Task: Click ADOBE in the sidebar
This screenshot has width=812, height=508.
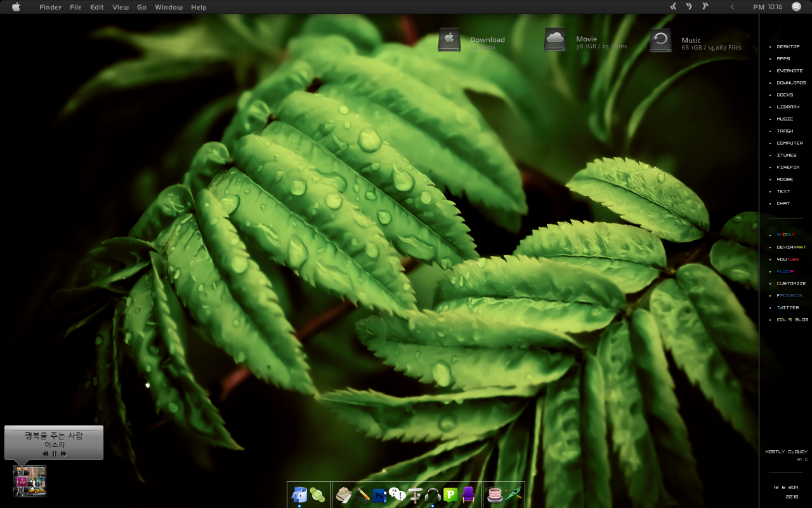Action: [x=785, y=179]
